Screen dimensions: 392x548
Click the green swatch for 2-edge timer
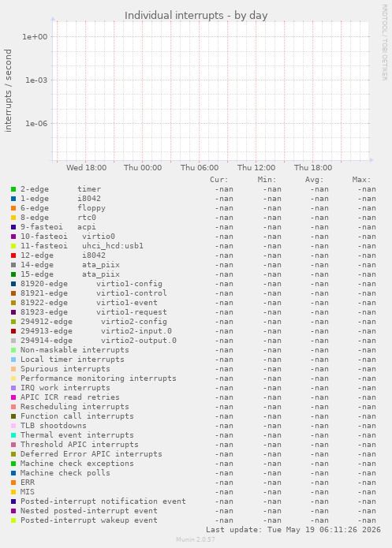click(13, 189)
